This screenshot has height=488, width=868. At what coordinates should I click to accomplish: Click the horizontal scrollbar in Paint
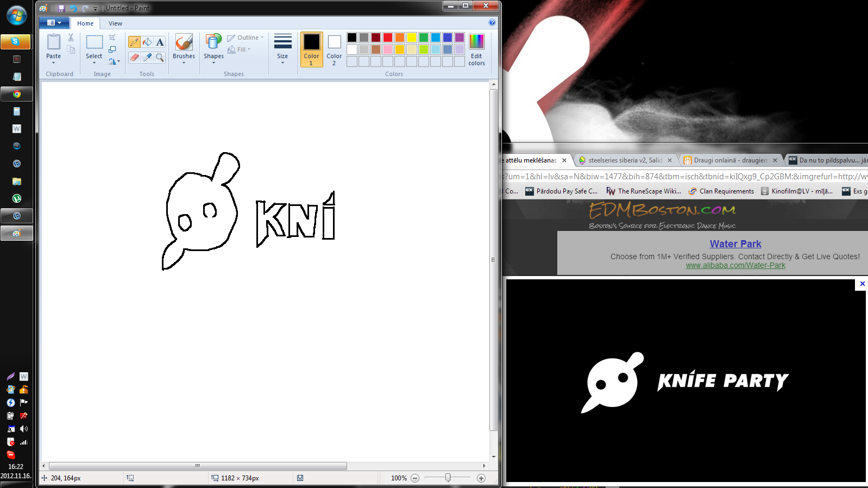(x=198, y=466)
